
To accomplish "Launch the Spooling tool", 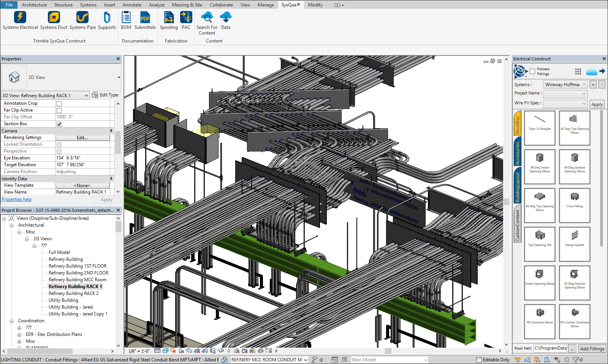I will (x=169, y=20).
